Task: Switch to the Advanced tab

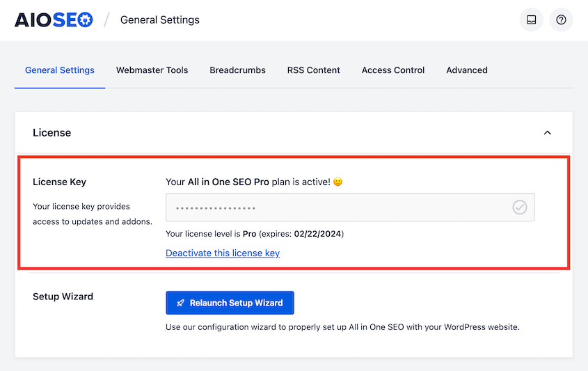Action: (467, 70)
